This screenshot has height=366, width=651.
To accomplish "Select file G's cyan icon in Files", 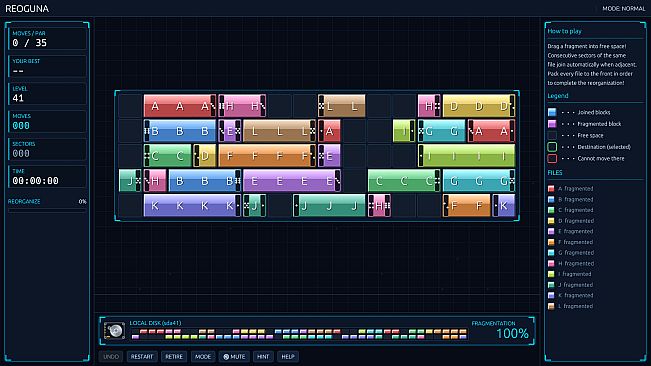I will pos(551,252).
